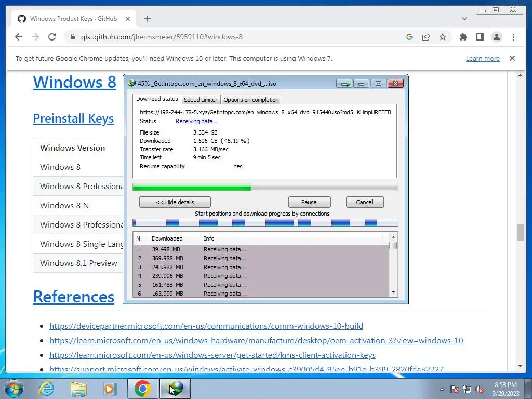Open the Chrome profile avatar menu
Image resolution: width=532 pixels, height=399 pixels.
496,37
